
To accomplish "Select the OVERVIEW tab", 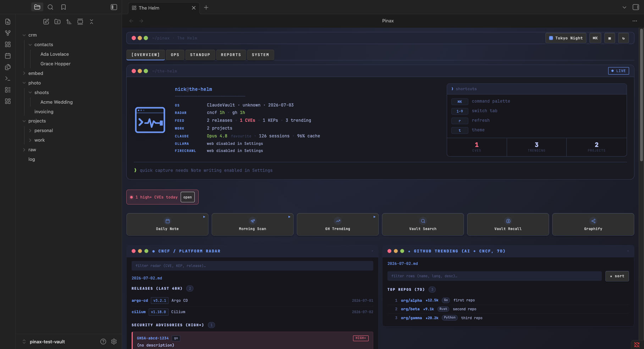I will (145, 55).
